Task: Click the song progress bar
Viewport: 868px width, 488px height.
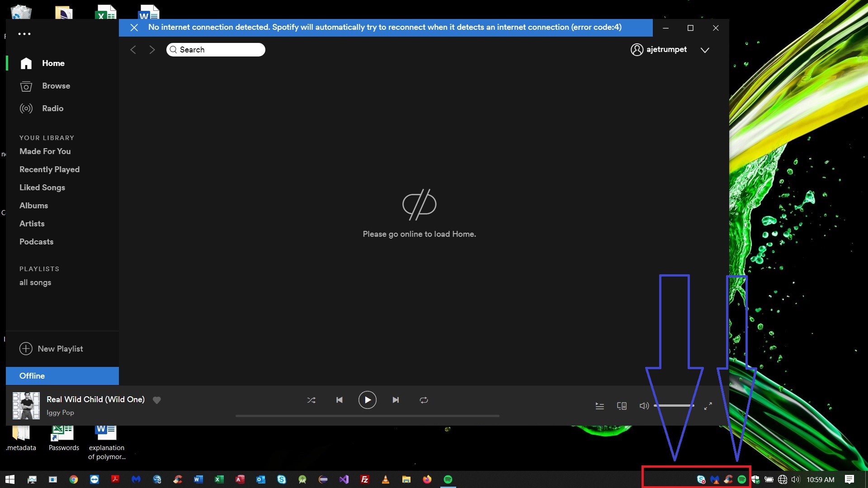Action: coord(367,416)
